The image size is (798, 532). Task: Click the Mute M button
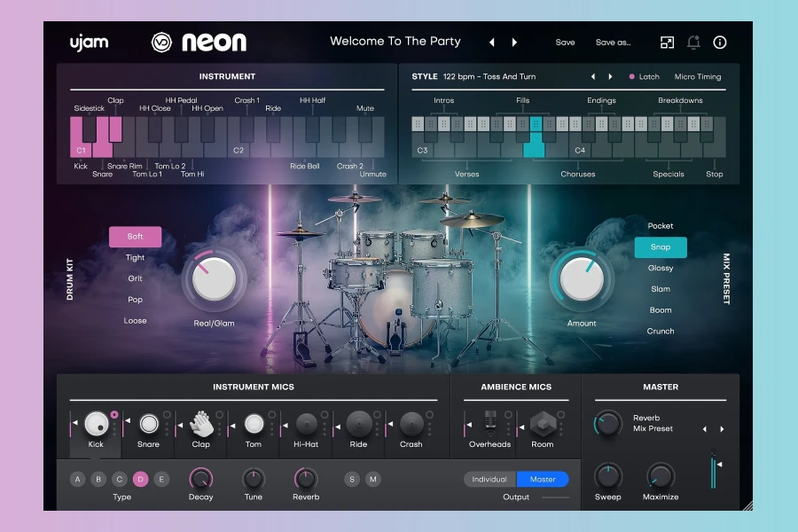click(x=373, y=479)
